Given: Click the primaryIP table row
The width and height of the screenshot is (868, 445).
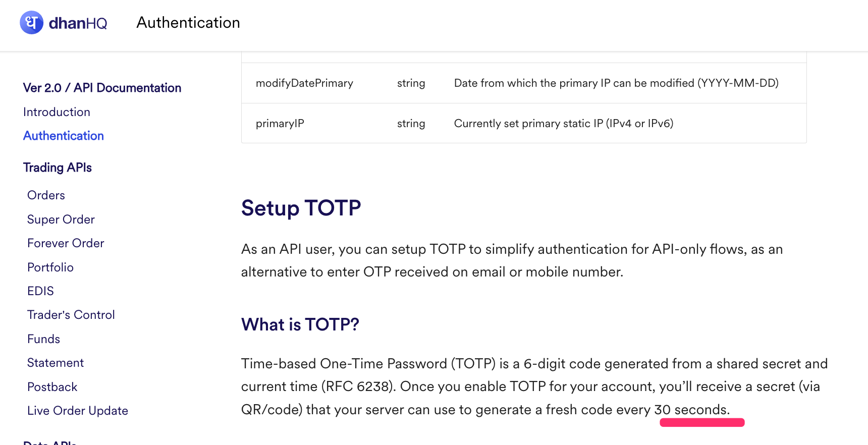Looking at the screenshot, I should 524,124.
